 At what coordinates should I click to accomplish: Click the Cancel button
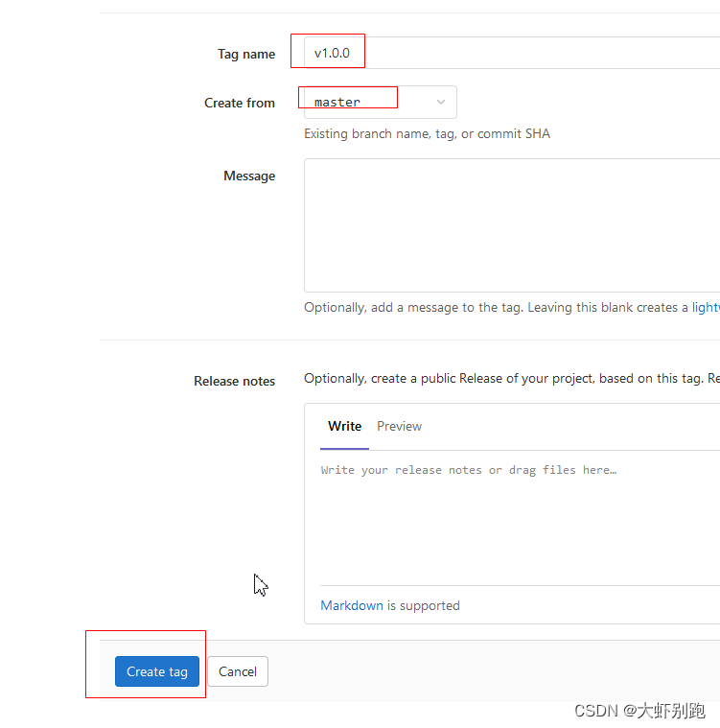238,671
